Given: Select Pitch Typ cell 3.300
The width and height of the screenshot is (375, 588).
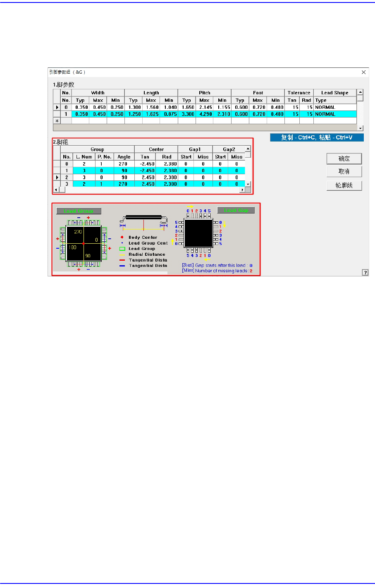Looking at the screenshot, I should (x=187, y=114).
